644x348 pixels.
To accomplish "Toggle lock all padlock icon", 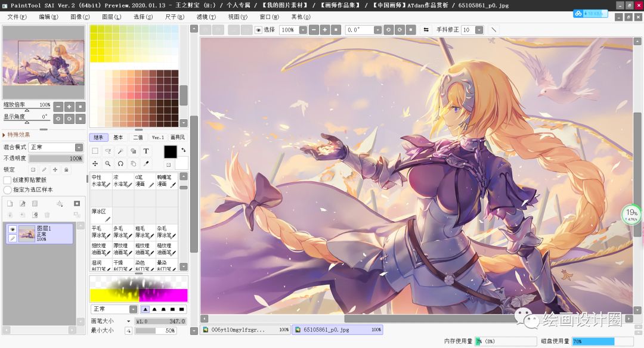I will tap(66, 169).
